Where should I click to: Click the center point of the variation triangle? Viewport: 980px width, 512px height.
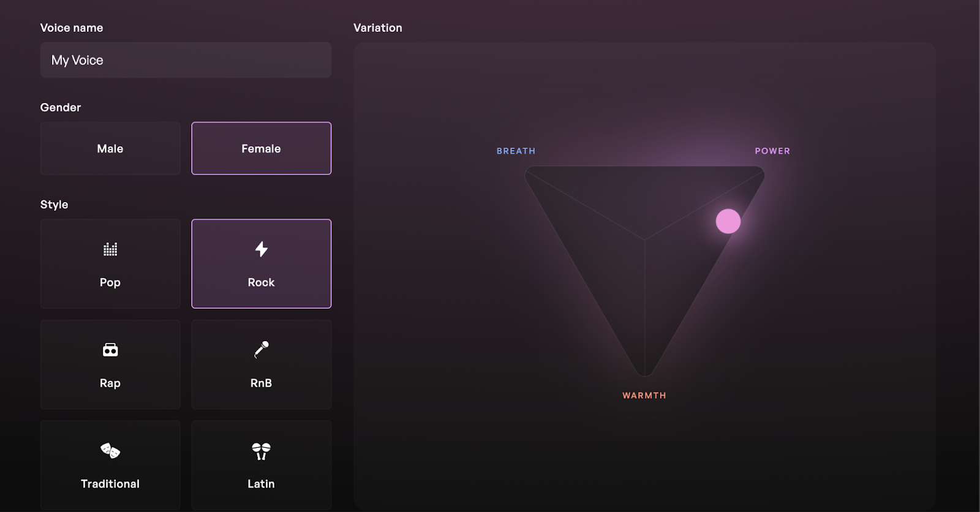pos(644,239)
